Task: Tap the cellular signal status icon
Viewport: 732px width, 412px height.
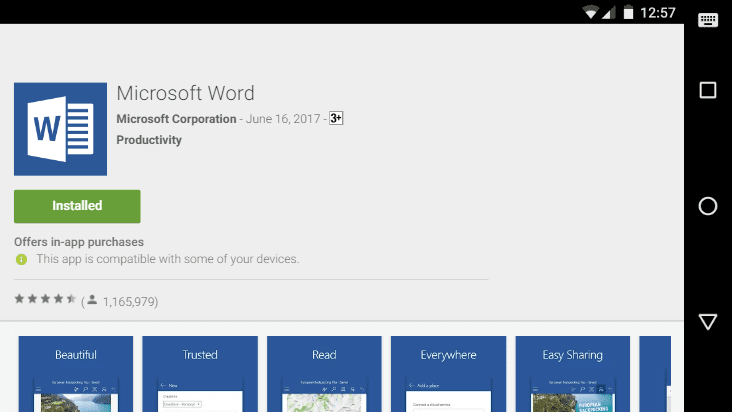Action: tap(609, 13)
